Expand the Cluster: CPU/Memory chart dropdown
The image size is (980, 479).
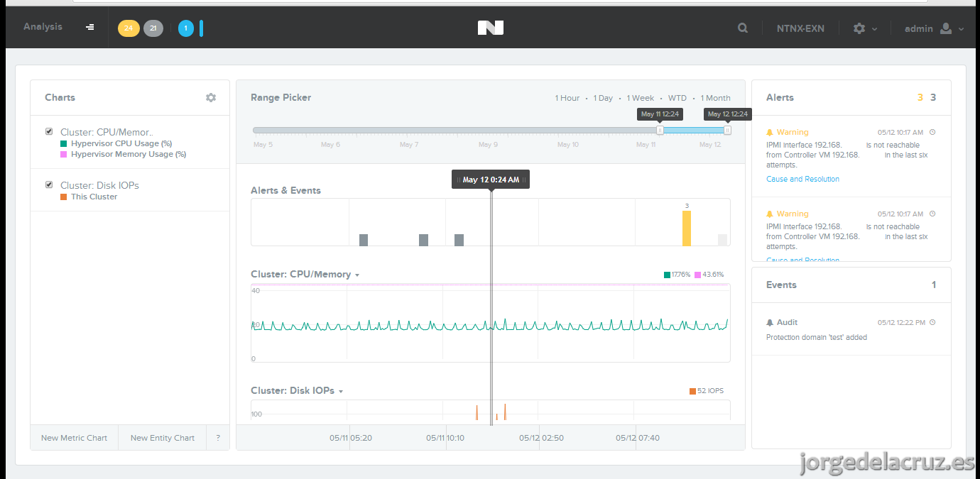(357, 275)
